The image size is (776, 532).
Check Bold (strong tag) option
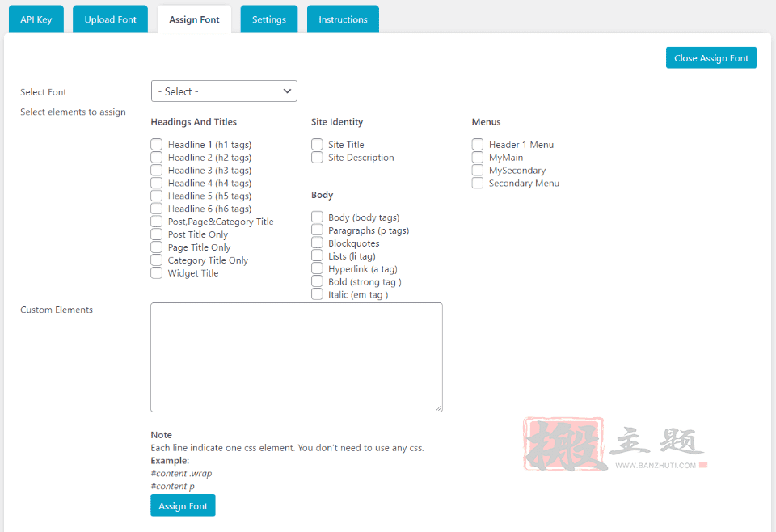click(317, 281)
